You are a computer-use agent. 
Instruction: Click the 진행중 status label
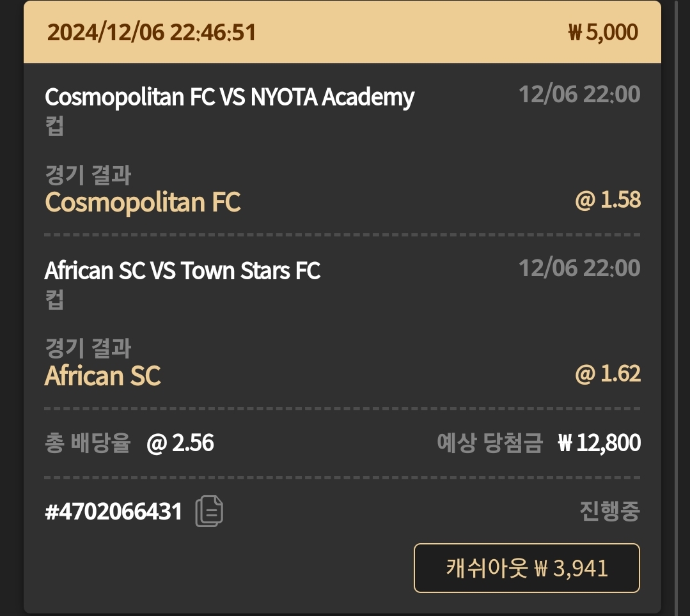coord(609,511)
